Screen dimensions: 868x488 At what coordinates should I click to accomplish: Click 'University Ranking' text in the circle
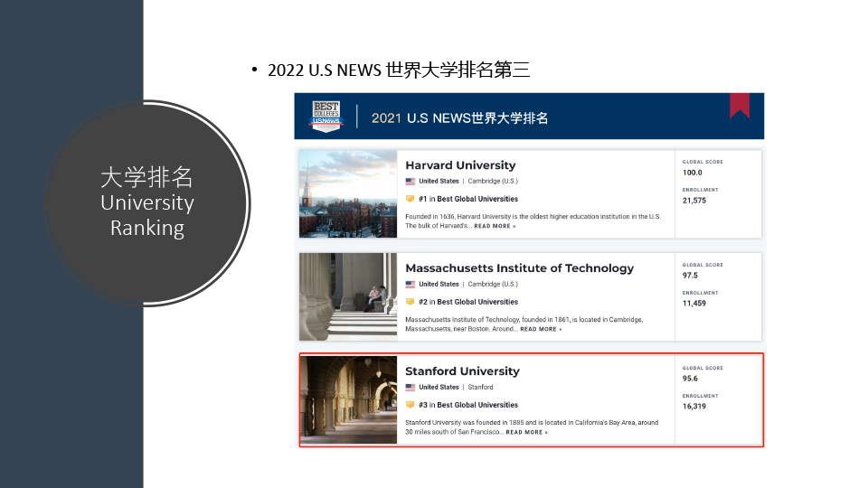click(x=147, y=215)
